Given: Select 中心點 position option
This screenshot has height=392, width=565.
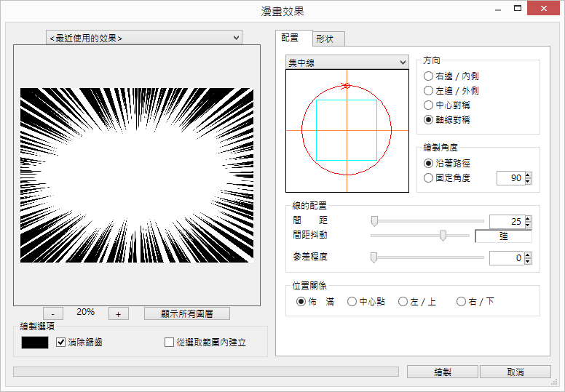Looking at the screenshot, I should (366, 301).
